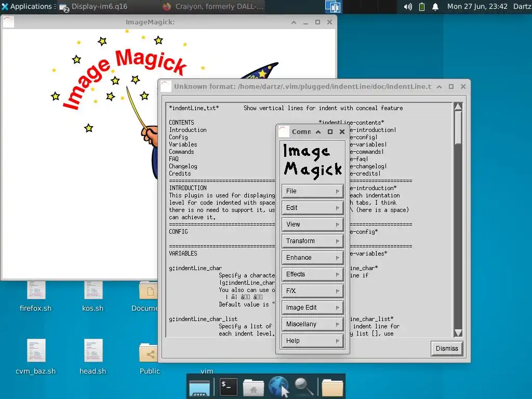Click the scrollbar up arrow in text window
This screenshot has width=532, height=399.
458,107
